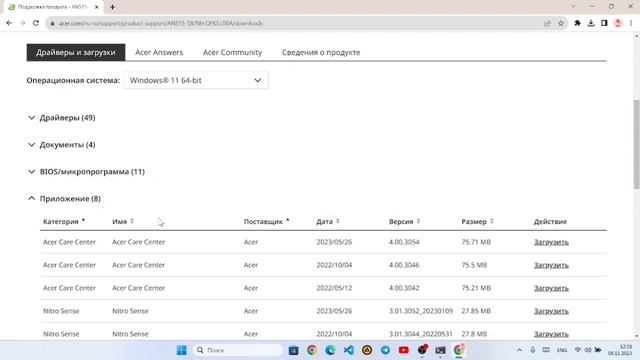Viewport: 640px width, 360px height.
Task: Click the page vertical scrollbar thumb
Action: [636, 144]
